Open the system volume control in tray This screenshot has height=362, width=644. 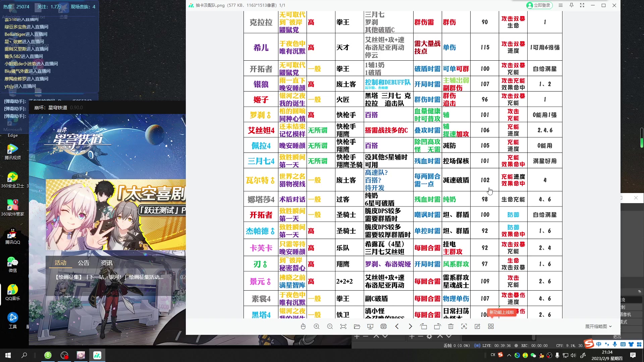click(573, 355)
